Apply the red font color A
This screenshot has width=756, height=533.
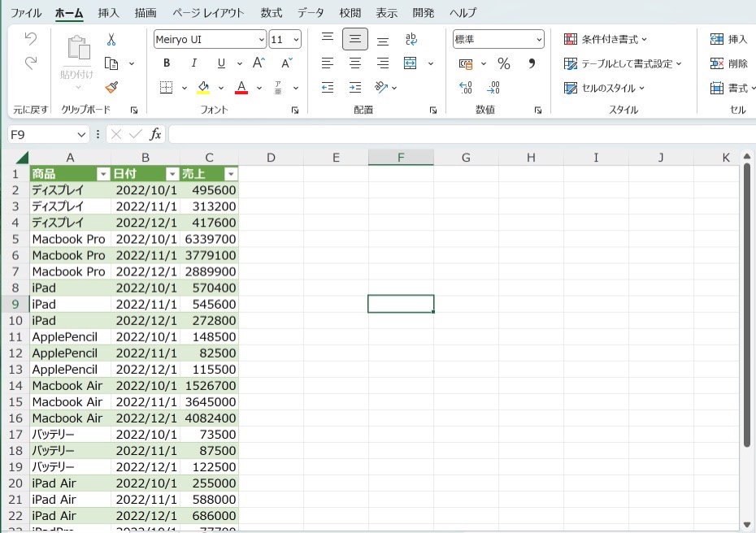(x=241, y=88)
